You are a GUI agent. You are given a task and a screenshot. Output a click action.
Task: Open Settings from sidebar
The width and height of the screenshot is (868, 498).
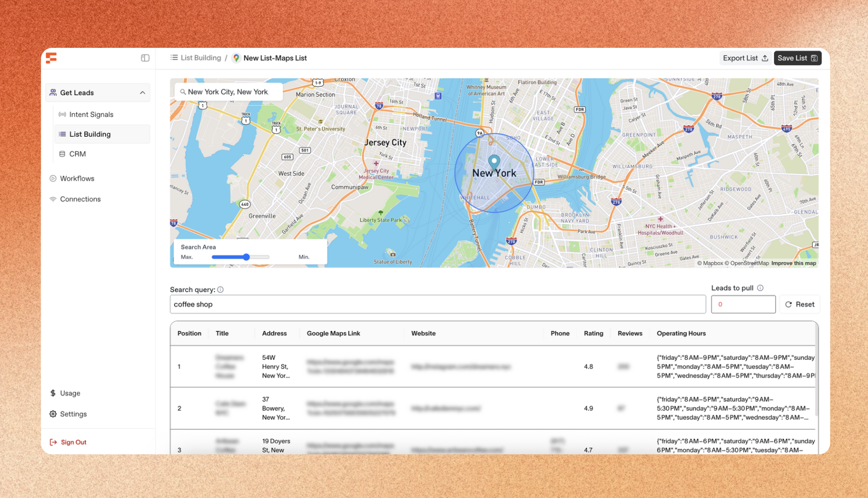click(x=73, y=414)
